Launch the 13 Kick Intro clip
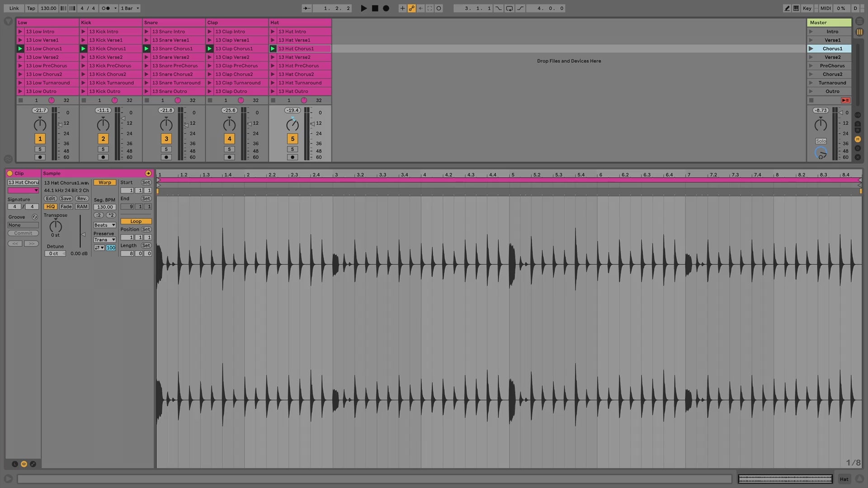 click(x=83, y=32)
